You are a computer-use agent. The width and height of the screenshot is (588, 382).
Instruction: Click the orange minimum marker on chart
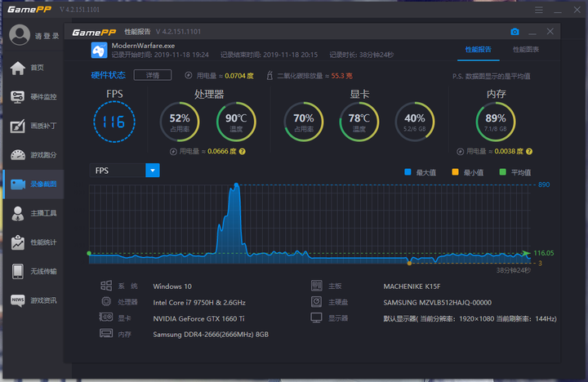click(409, 263)
